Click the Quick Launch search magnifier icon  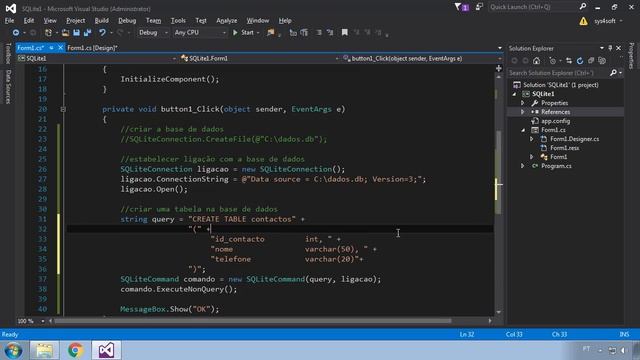coord(583,7)
